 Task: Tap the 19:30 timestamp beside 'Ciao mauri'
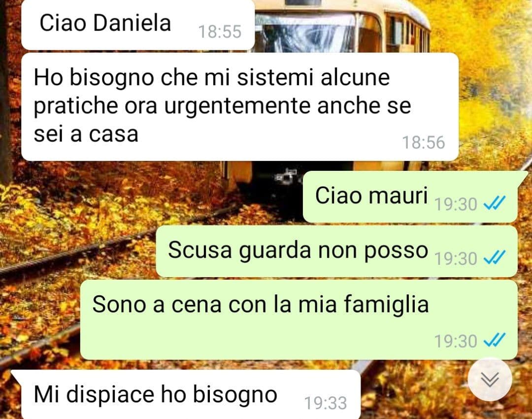click(x=456, y=204)
